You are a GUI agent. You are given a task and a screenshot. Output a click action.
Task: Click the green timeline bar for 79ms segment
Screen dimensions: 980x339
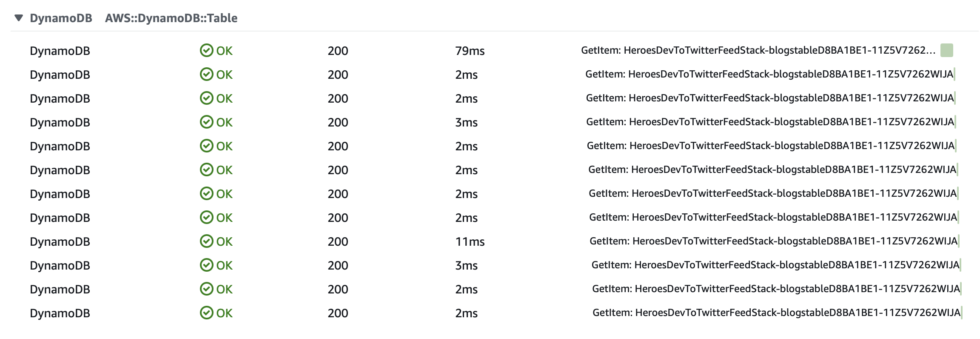[946, 50]
